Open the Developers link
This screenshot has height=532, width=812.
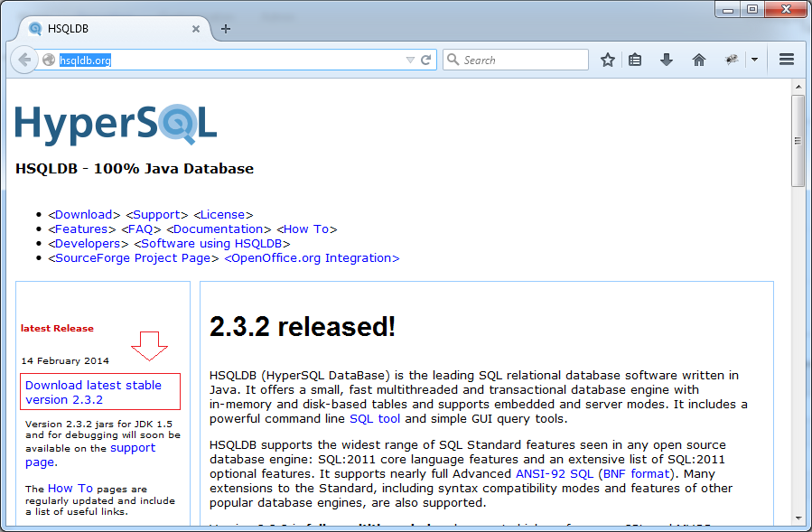point(88,244)
